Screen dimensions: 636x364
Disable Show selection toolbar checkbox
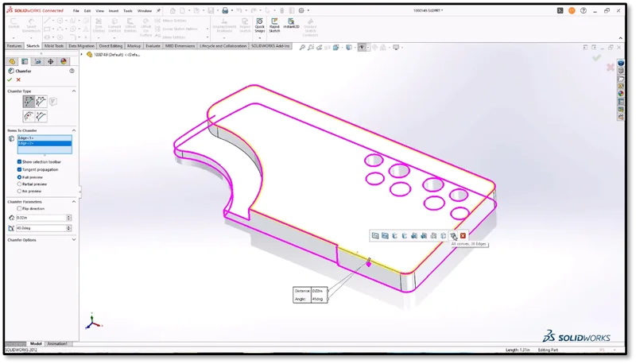(20, 161)
